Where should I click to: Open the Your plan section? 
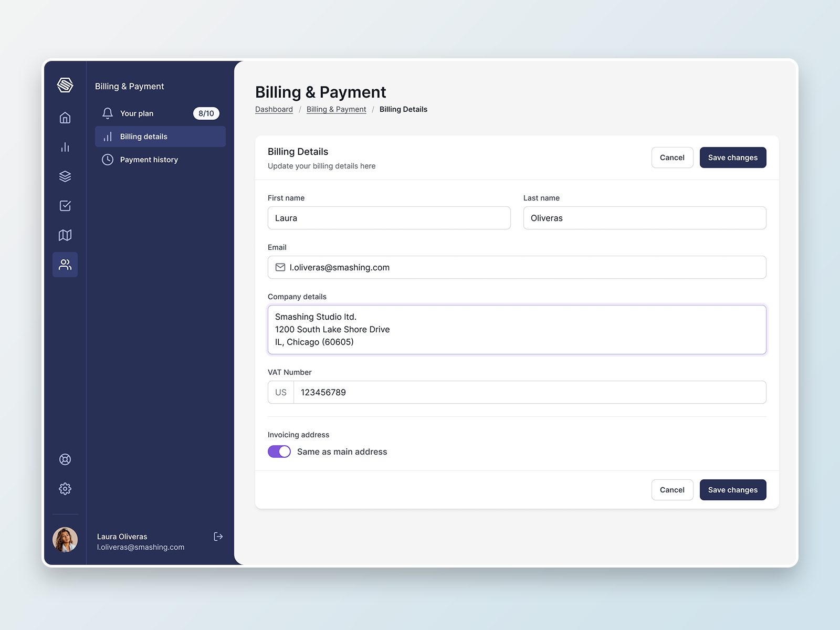[x=136, y=113]
